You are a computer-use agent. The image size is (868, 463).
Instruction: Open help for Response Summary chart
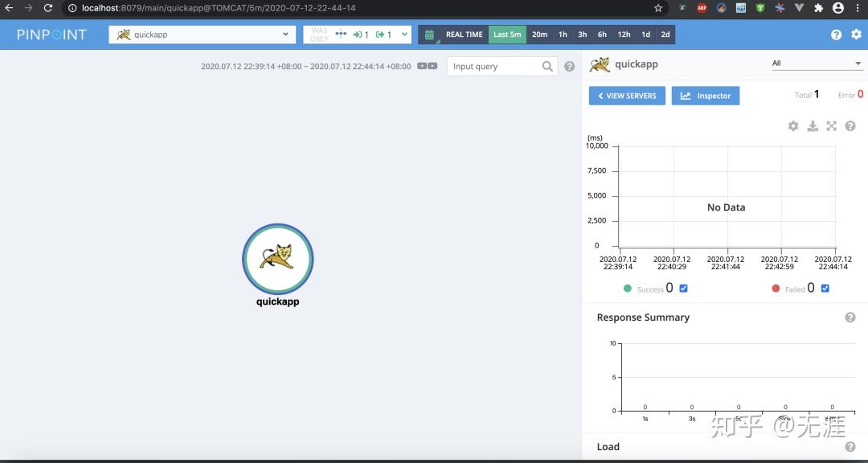(850, 318)
